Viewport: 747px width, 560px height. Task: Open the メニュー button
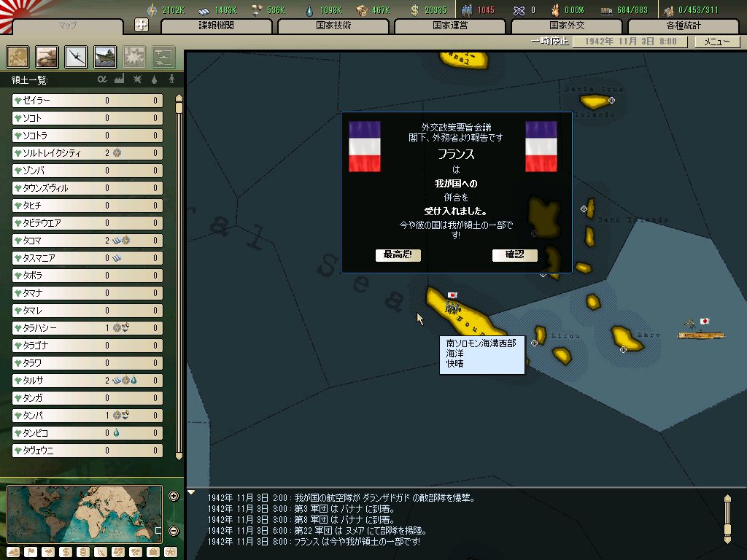[717, 42]
